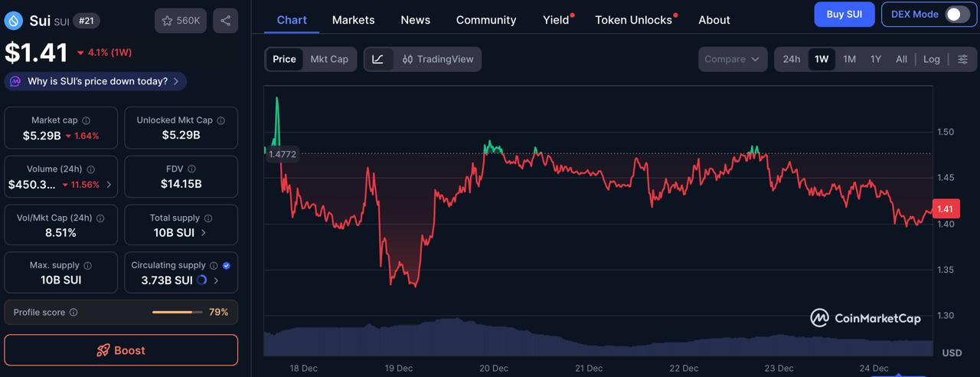Switch to TradingView candlestick chart
Screen dimensions: 980x377
click(437, 59)
